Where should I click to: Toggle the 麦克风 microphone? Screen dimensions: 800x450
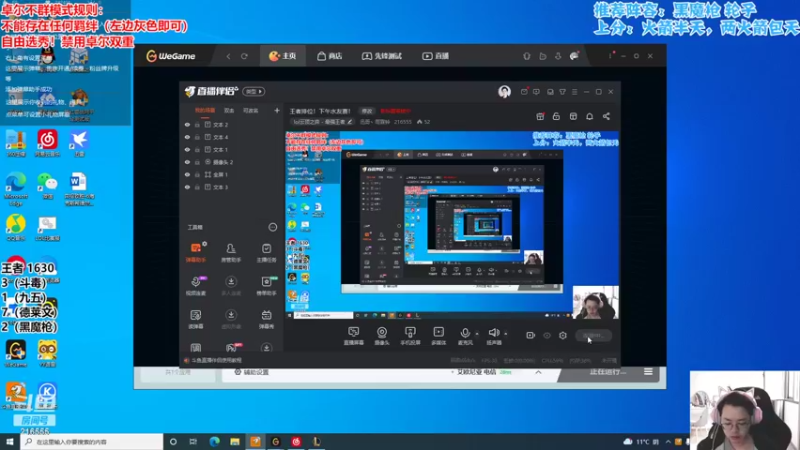coord(465,336)
